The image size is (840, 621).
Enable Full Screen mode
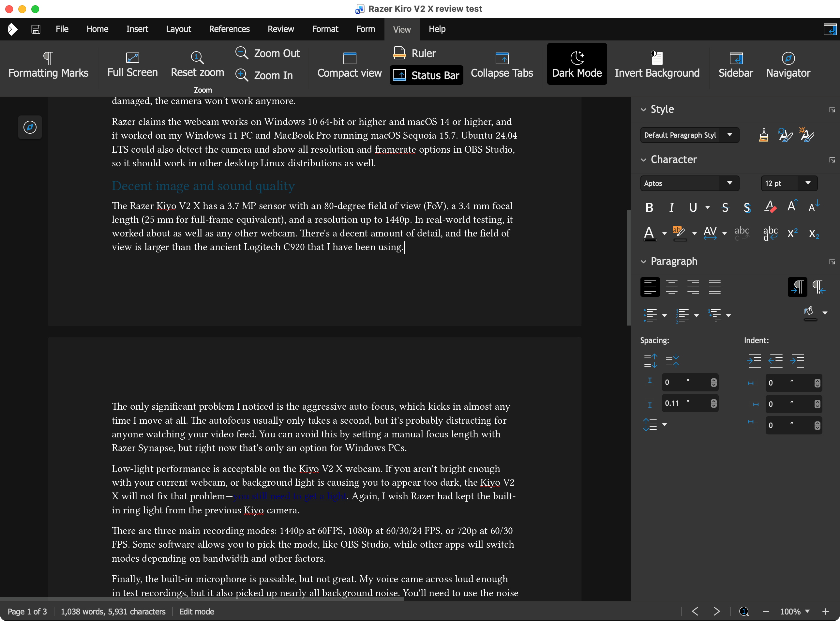pyautogui.click(x=132, y=64)
